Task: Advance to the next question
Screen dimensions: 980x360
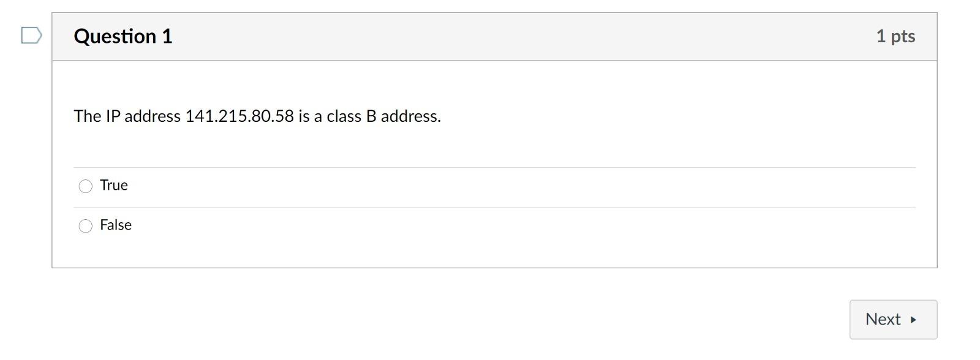Action: point(892,319)
